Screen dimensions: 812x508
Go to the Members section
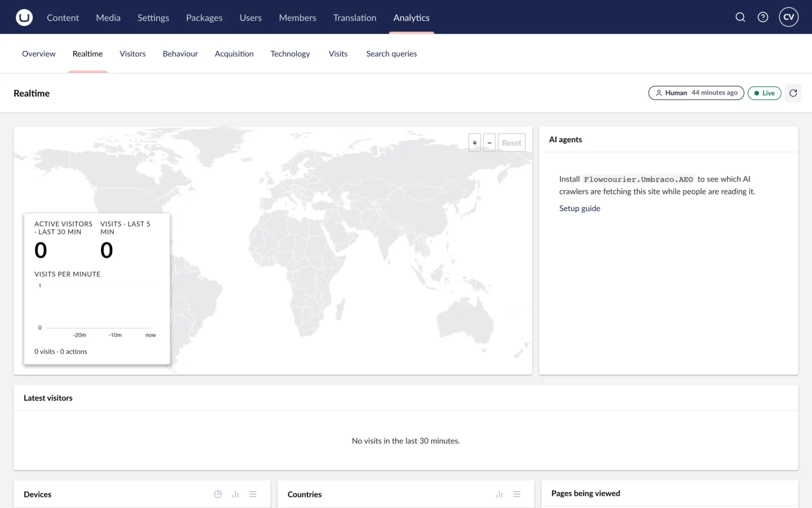[297, 18]
